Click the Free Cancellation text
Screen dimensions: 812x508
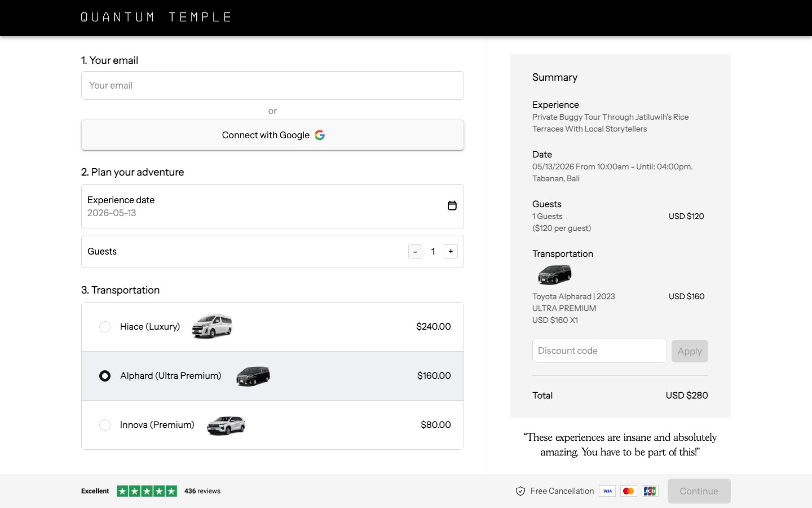562,491
